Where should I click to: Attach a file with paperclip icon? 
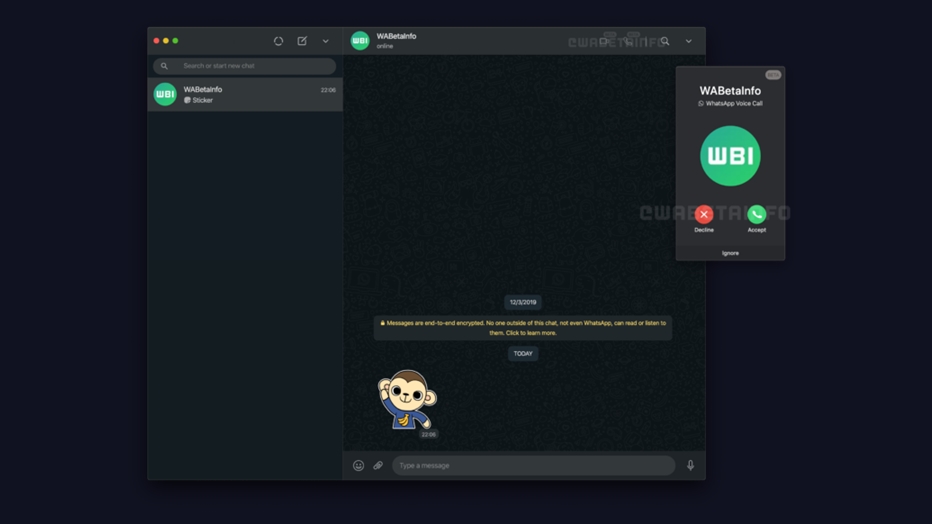[378, 465]
